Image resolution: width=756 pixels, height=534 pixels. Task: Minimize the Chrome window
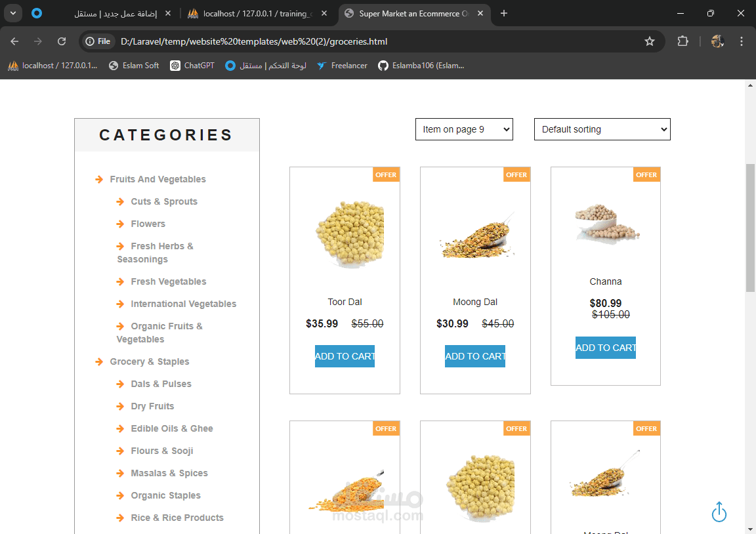click(x=681, y=14)
